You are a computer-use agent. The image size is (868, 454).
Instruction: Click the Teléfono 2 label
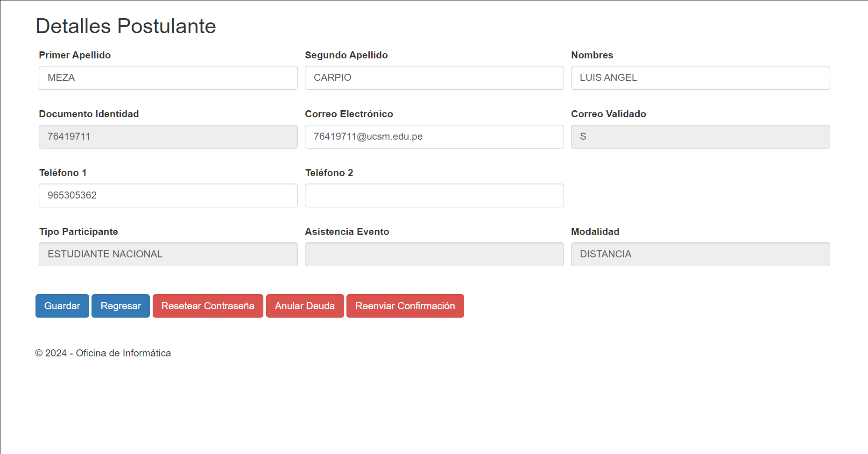click(x=329, y=173)
